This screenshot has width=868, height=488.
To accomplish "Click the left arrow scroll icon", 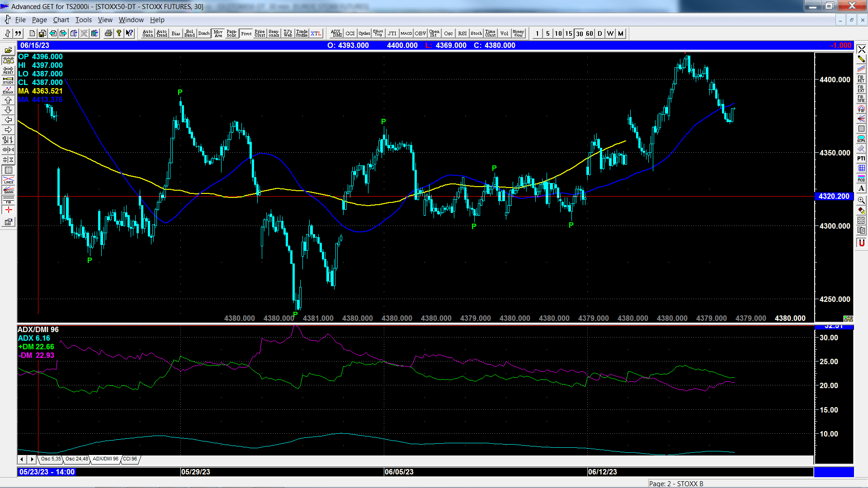I will pos(8,120).
